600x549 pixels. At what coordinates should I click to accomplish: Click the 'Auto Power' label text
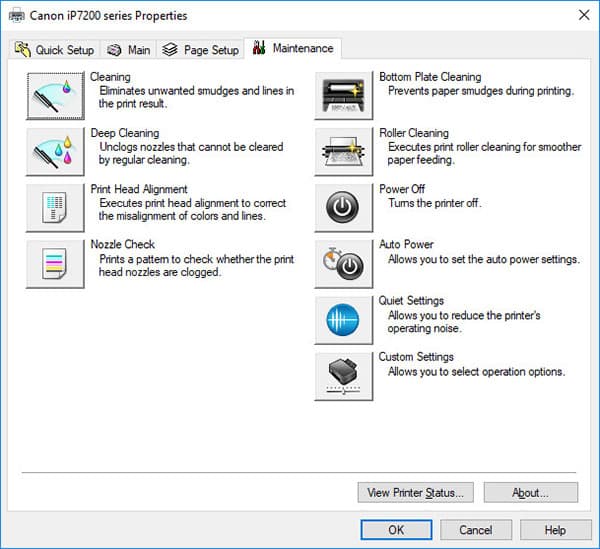tap(406, 244)
